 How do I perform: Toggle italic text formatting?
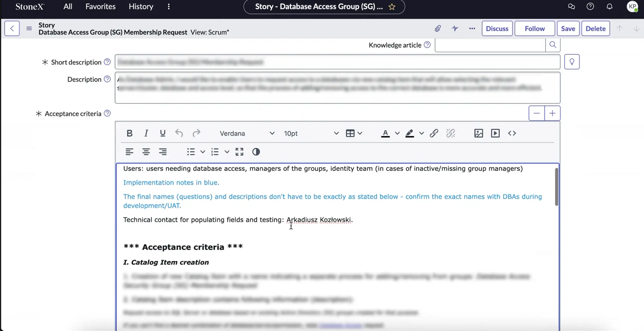146,133
